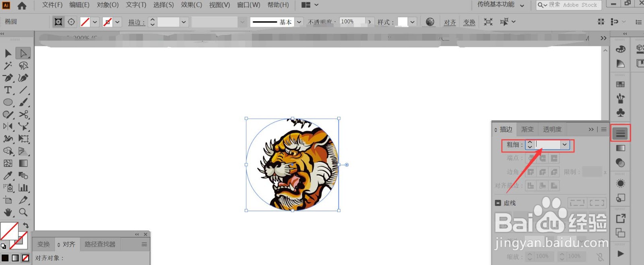This screenshot has width=644, height=265.
Task: Select the Ellipse tool
Action: pos(8,102)
